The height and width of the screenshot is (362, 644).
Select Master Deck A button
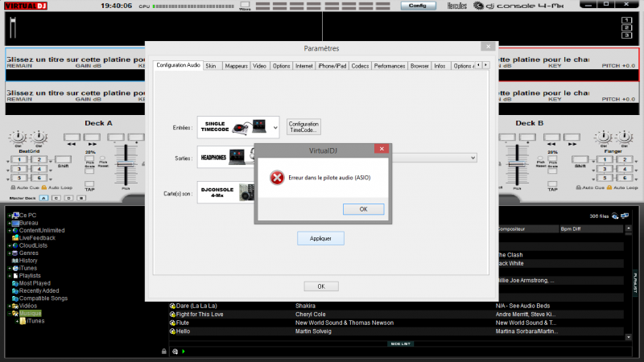tap(43, 198)
